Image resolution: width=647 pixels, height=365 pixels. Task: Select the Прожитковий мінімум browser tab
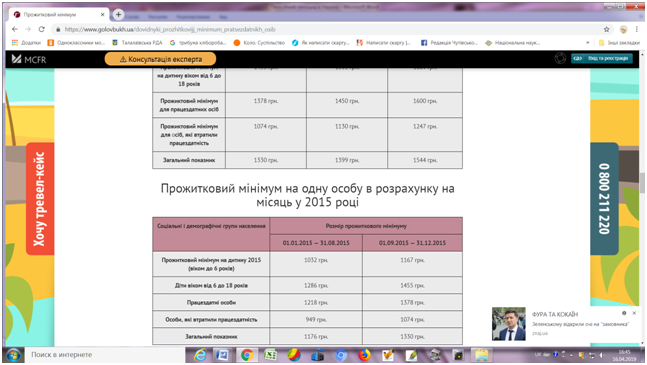(59, 14)
